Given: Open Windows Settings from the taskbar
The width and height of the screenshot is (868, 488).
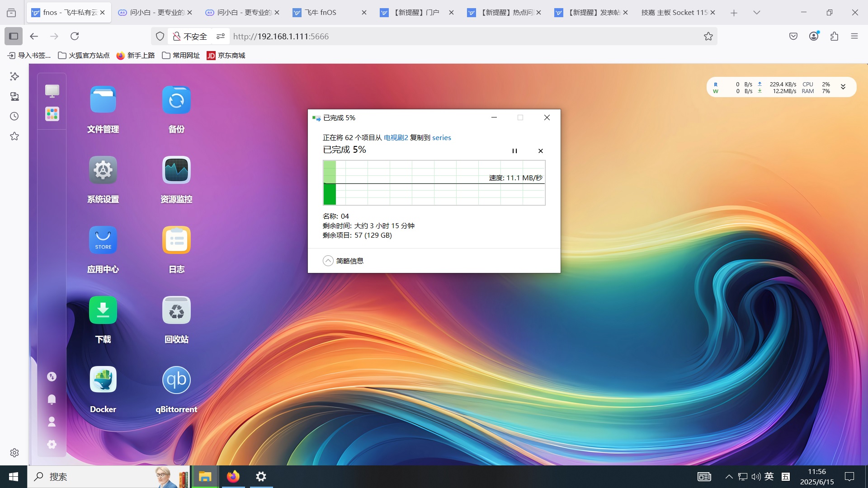Looking at the screenshot, I should [x=261, y=477].
